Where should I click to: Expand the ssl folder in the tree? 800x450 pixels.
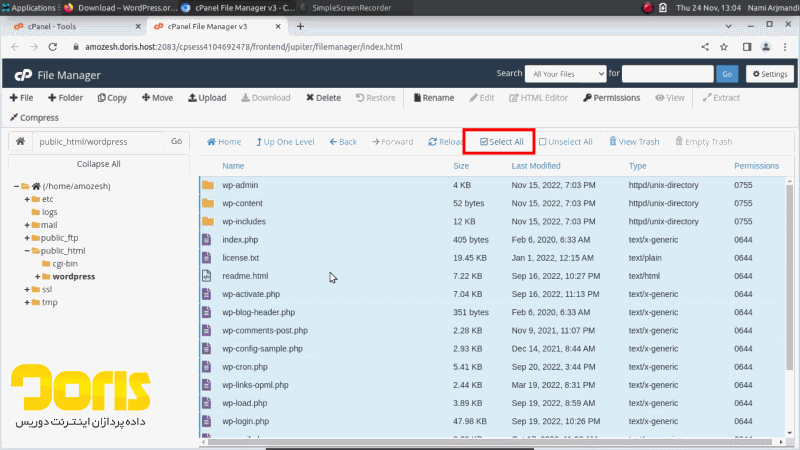[27, 289]
